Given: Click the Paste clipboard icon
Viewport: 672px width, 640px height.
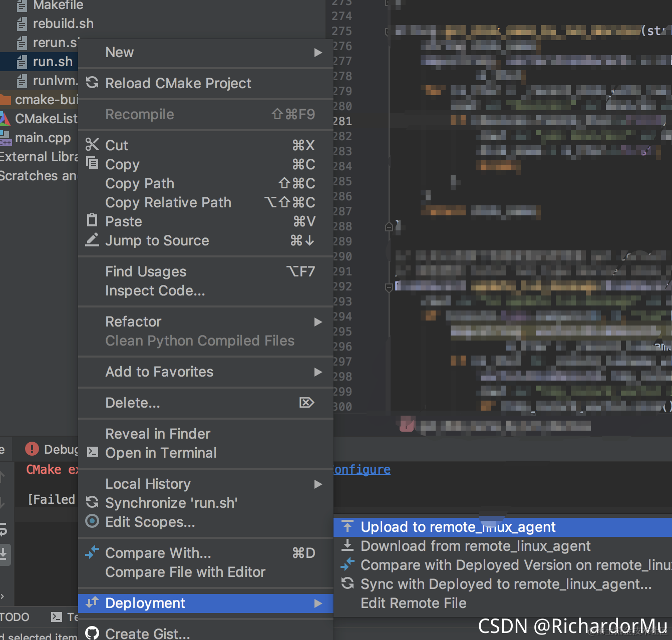Looking at the screenshot, I should coord(92,220).
